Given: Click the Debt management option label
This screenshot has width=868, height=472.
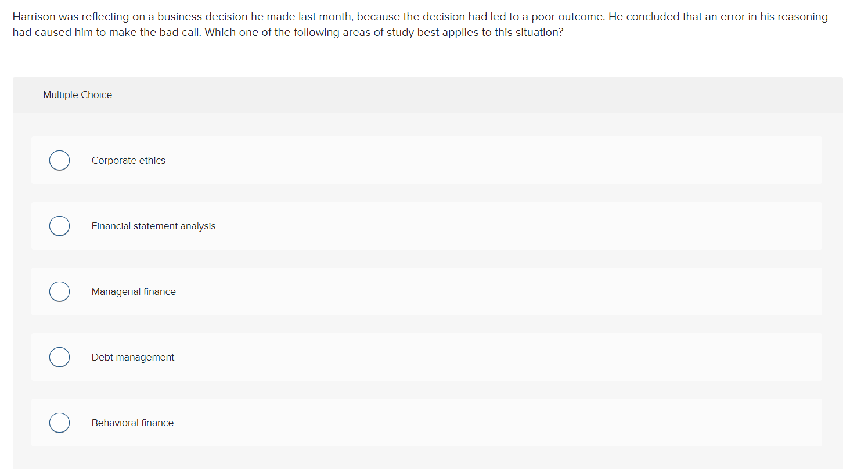Looking at the screenshot, I should coord(132,357).
